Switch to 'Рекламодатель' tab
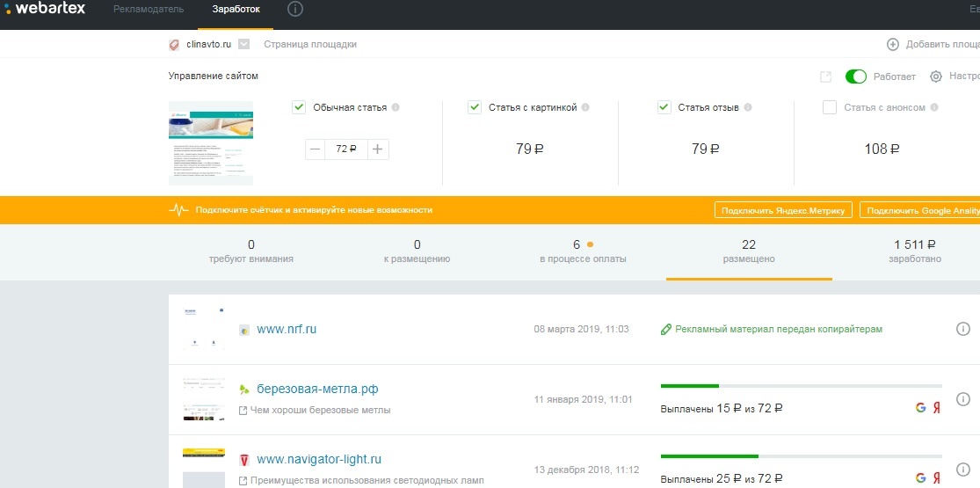This screenshot has height=488, width=980. click(149, 9)
